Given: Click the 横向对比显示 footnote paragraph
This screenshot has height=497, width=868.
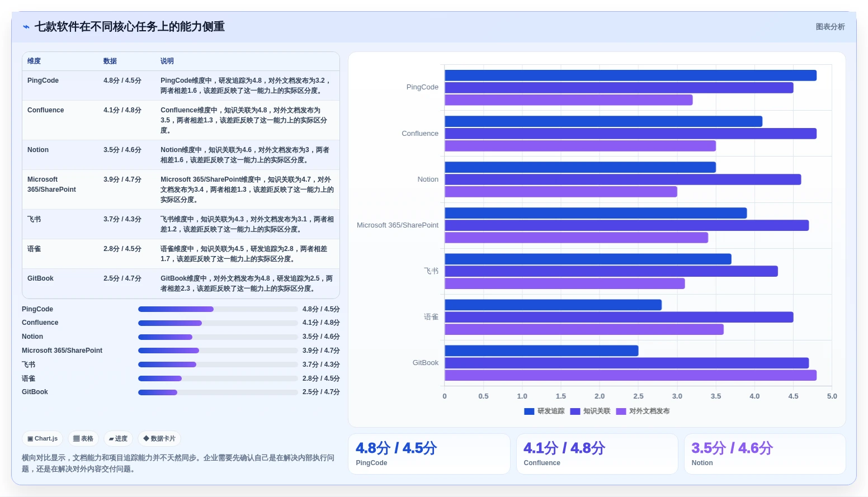Looking at the screenshot, I should click(178, 463).
